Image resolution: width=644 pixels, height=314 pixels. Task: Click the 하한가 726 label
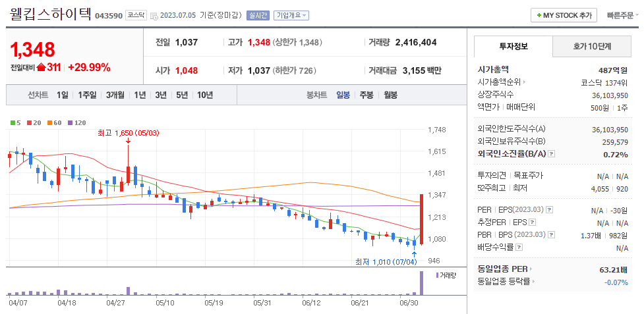294,70
